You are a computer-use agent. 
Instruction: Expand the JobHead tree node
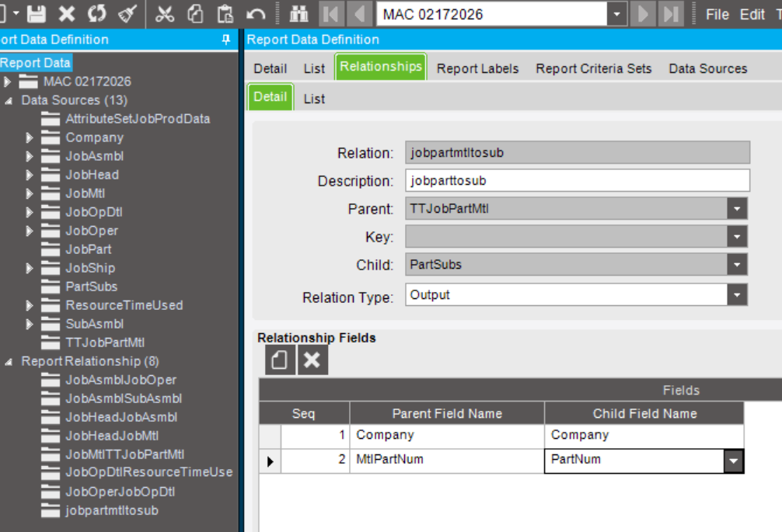pyautogui.click(x=29, y=175)
